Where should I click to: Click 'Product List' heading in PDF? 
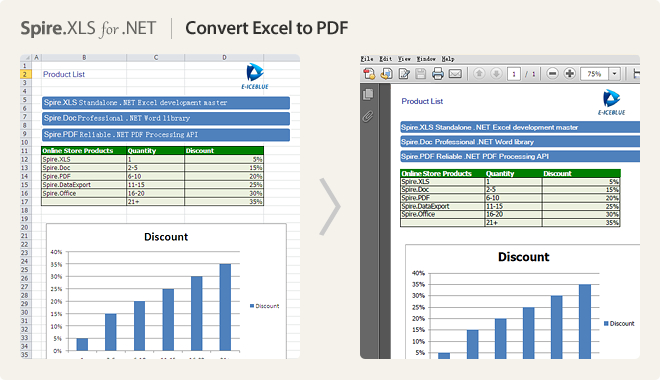tap(422, 101)
